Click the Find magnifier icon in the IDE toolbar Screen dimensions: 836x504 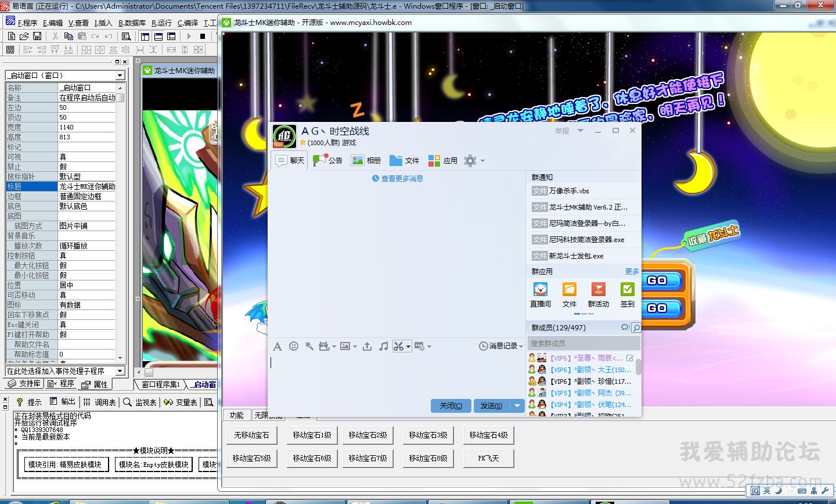[126, 36]
